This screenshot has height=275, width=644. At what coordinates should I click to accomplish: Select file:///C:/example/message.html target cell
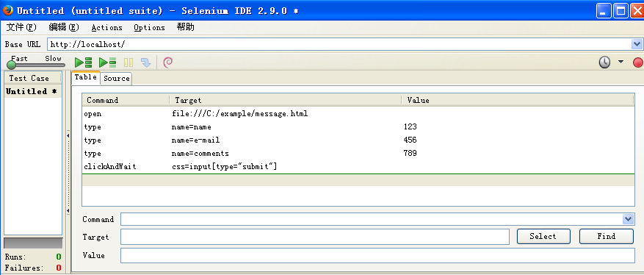(239, 113)
